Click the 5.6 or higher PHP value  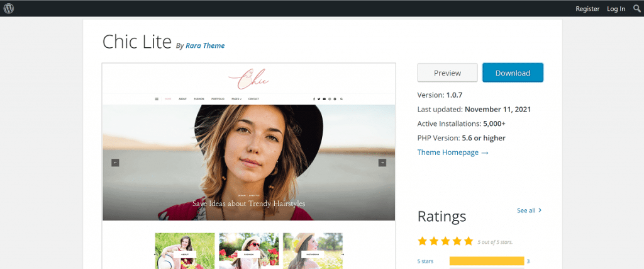point(484,138)
